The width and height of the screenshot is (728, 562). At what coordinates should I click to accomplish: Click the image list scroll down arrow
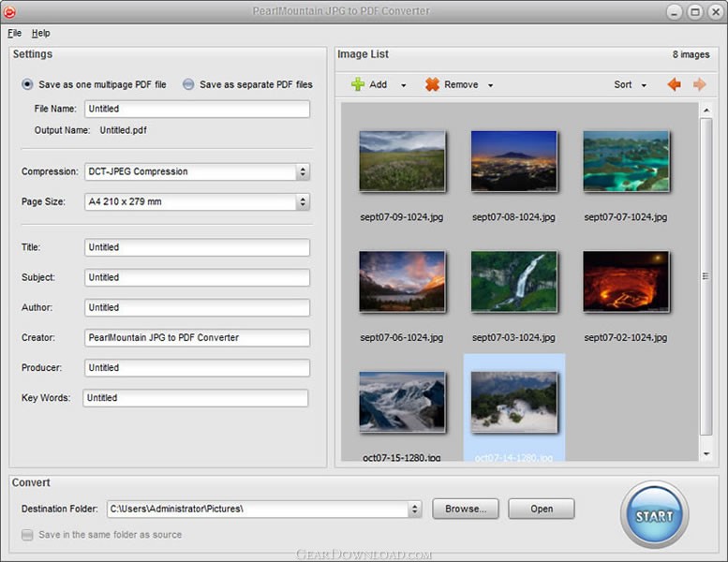tap(706, 453)
